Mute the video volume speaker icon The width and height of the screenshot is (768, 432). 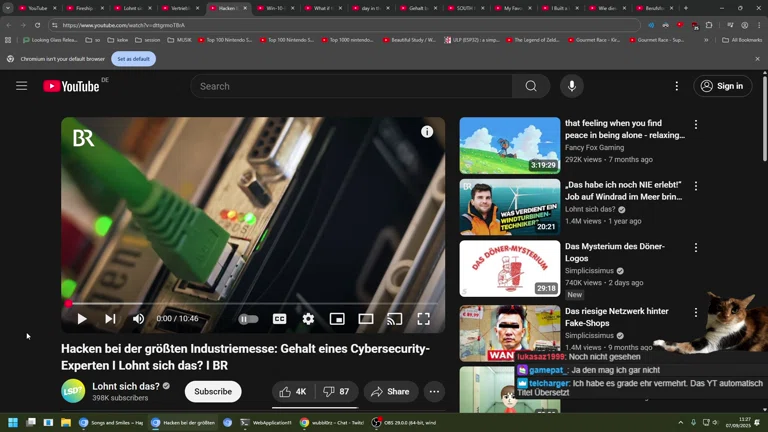point(138,319)
